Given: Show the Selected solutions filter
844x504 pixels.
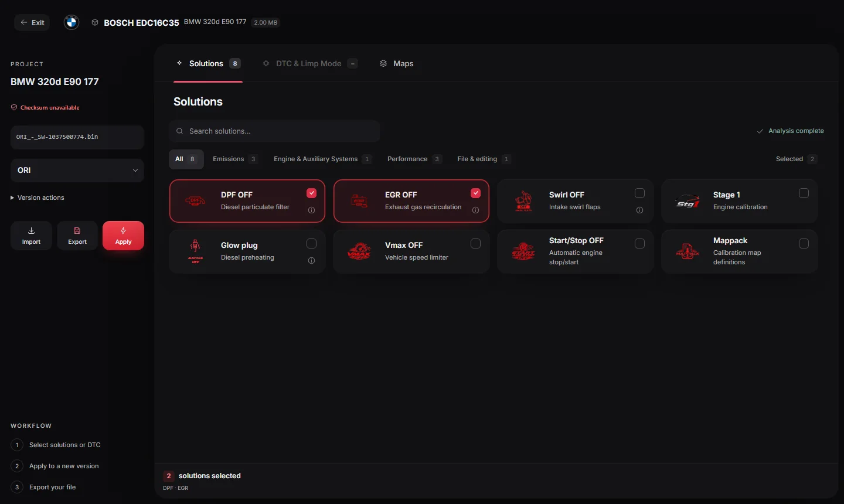Looking at the screenshot, I should pos(796,159).
